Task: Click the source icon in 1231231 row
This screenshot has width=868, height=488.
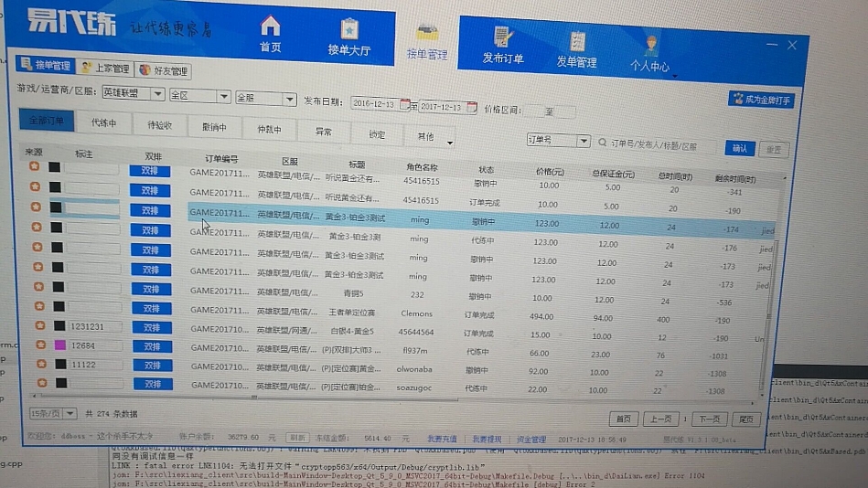Action: pyautogui.click(x=40, y=324)
